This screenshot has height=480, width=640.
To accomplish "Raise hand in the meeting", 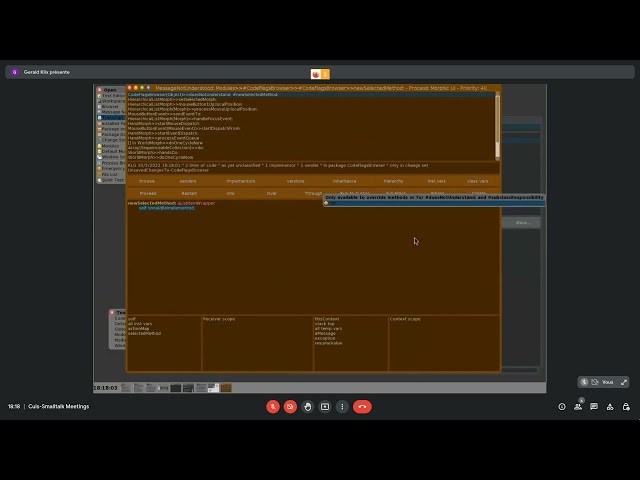I will click(308, 407).
